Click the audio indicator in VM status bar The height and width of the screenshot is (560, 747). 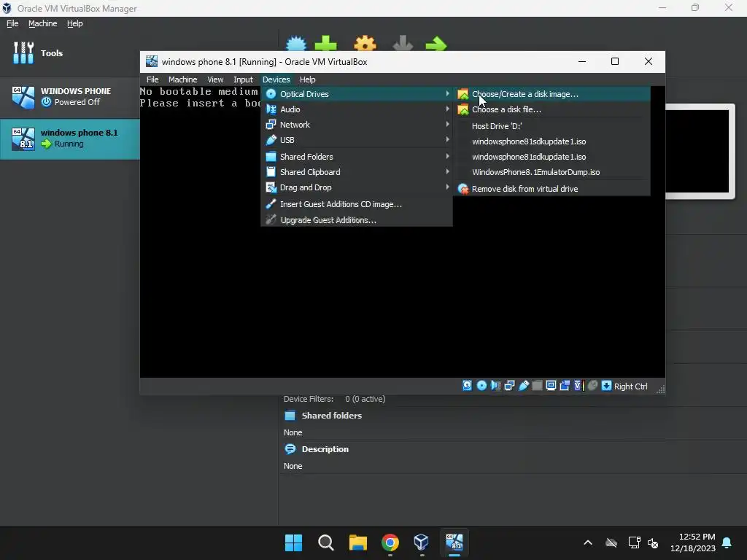pyautogui.click(x=495, y=386)
